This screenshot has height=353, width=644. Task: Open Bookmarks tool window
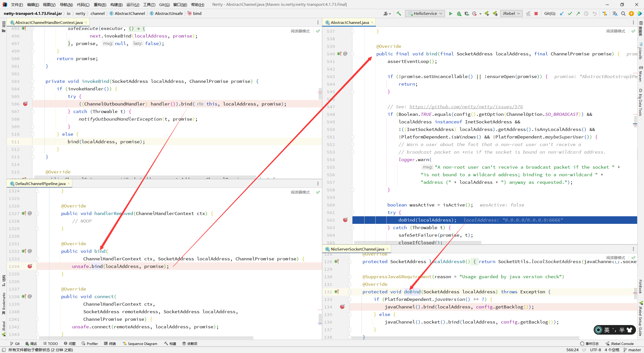click(x=4, y=304)
